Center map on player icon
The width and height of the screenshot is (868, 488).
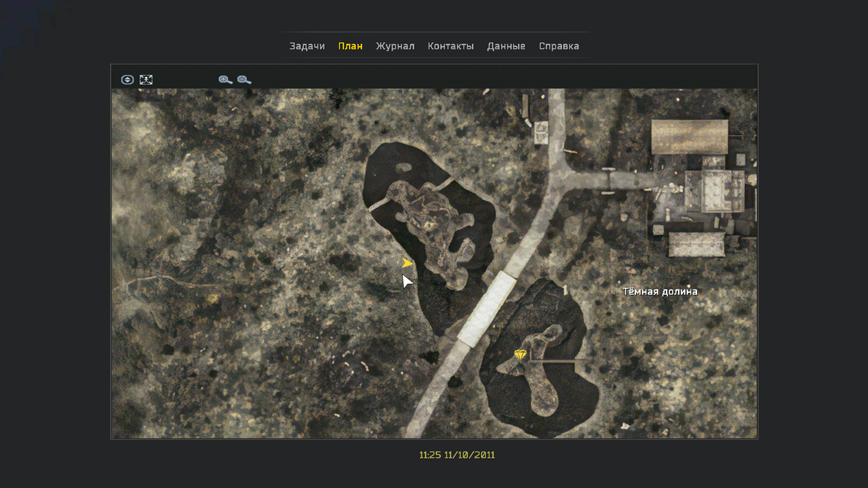coord(127,79)
